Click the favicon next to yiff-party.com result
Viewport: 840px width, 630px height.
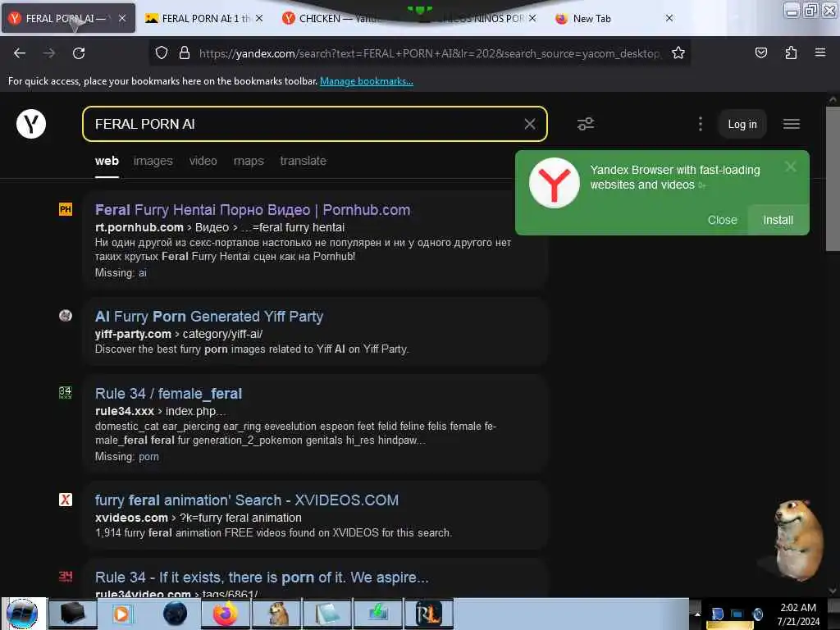point(66,316)
